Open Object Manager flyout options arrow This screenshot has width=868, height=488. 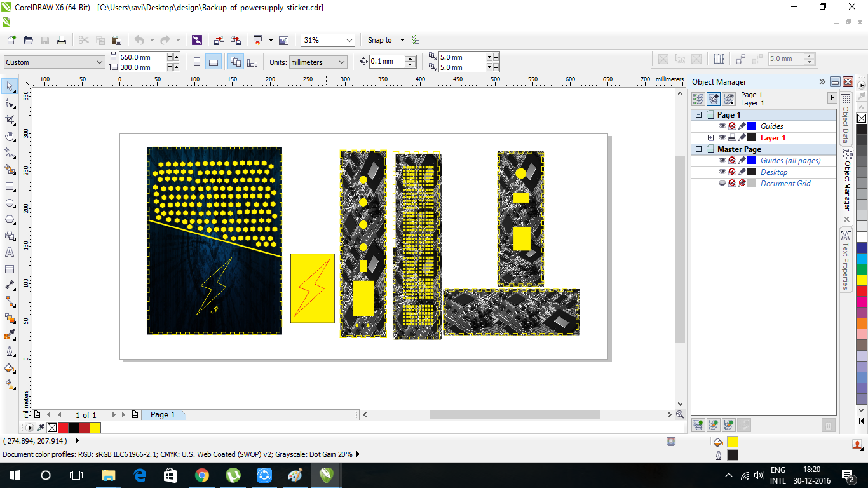832,98
